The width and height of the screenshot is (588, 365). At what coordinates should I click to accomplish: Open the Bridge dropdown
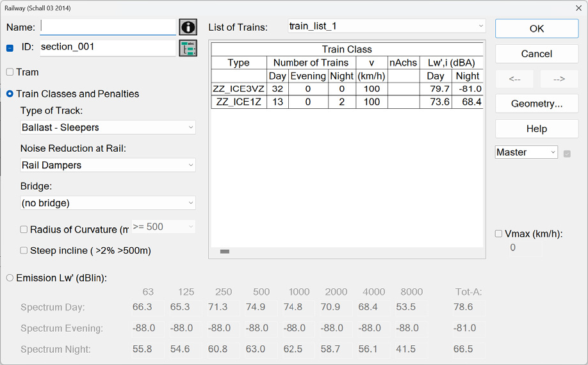click(x=108, y=203)
